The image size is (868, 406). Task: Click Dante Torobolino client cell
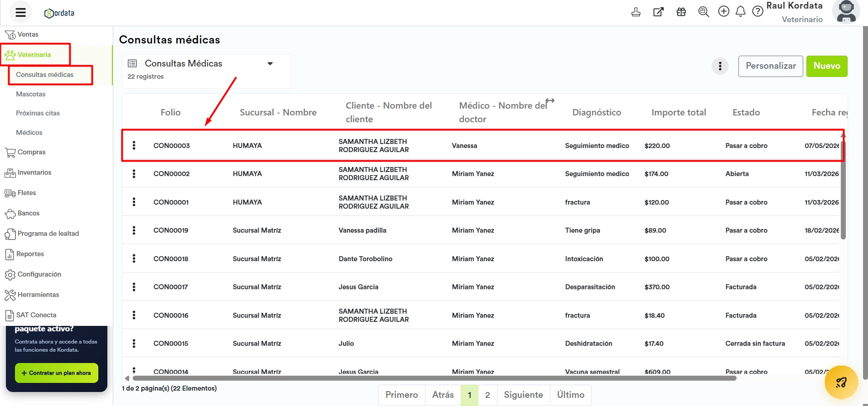point(366,259)
